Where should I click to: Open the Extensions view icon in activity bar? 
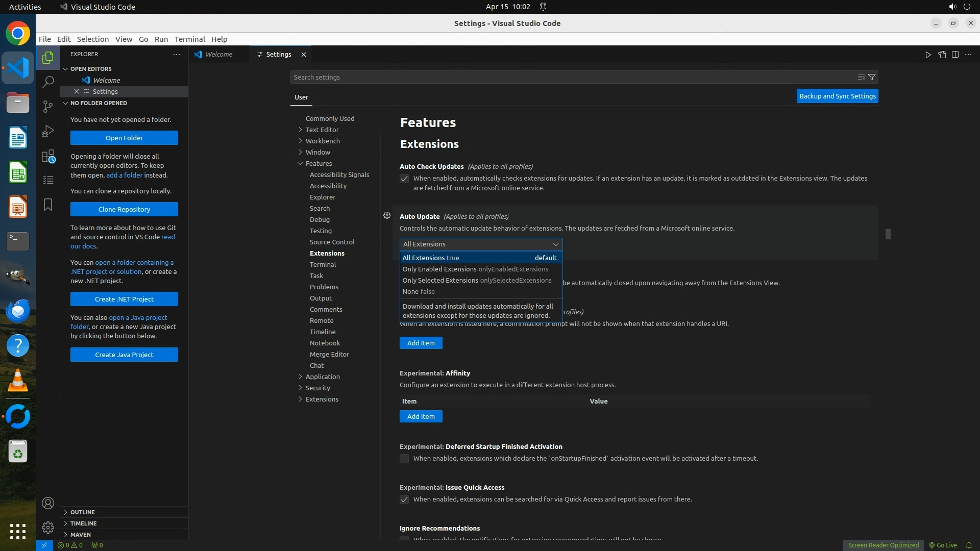point(48,156)
